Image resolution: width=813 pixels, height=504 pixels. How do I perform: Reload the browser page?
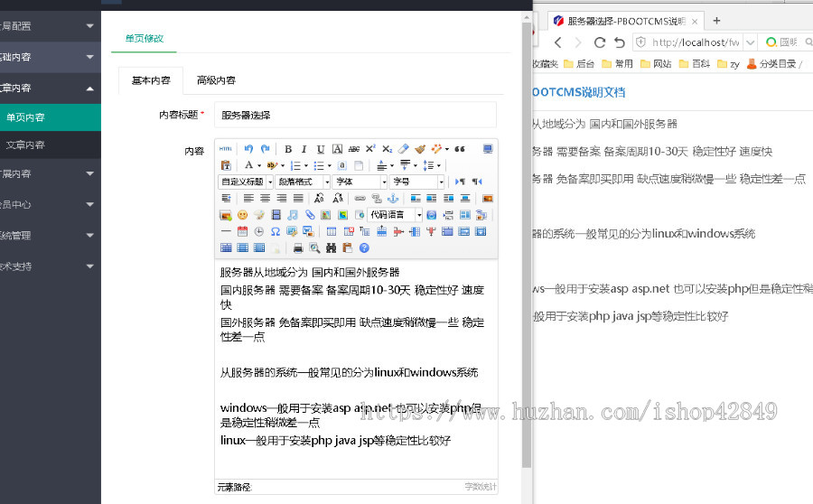(x=600, y=42)
